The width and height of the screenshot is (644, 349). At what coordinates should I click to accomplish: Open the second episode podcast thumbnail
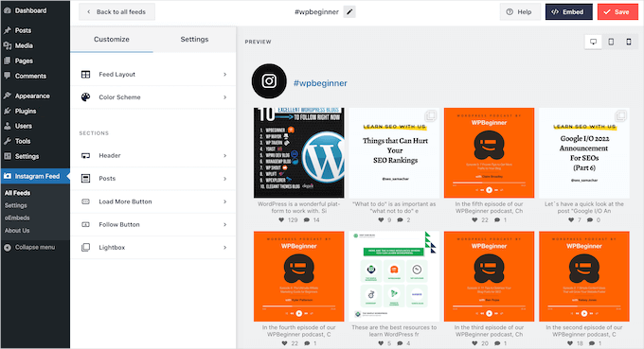[584, 276]
